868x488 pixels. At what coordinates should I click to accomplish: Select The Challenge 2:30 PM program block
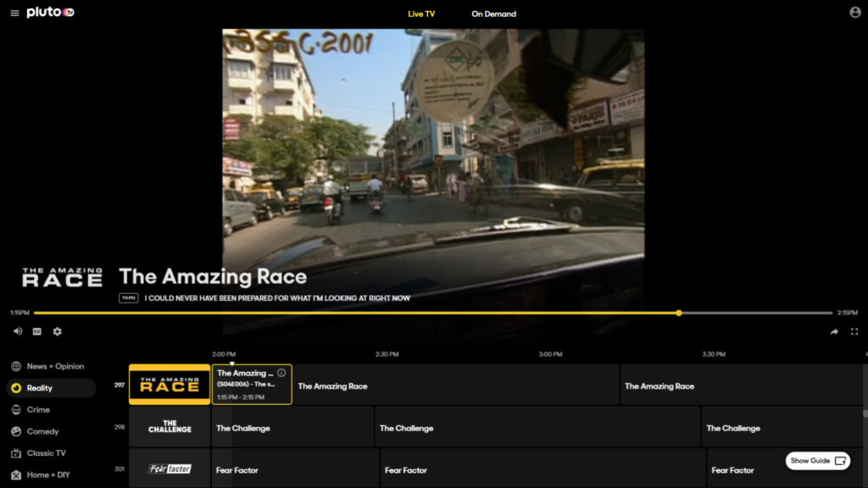point(537,427)
